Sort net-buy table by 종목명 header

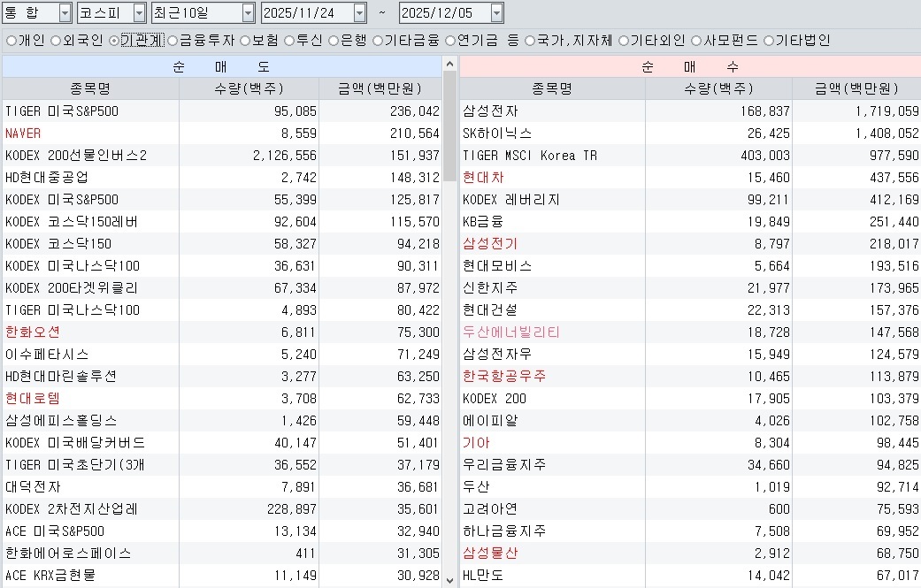[552, 88]
